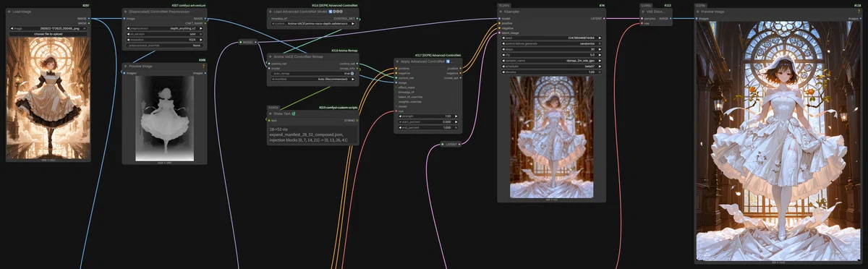The height and width of the screenshot is (269, 868).
Task: Collapse the ControlNet Preprocessor node dot
Action: pos(125,12)
